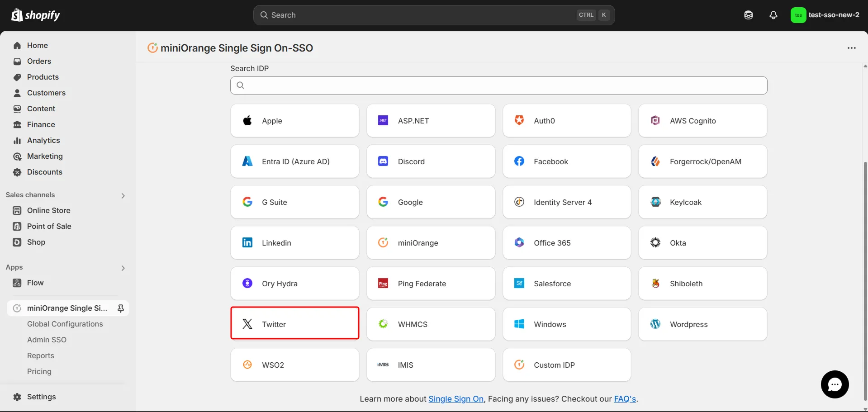Click the Identity Server 4 icon

(x=519, y=202)
